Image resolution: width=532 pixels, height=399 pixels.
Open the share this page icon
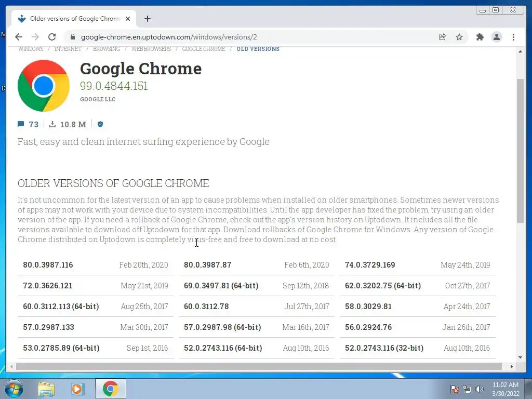[x=442, y=37]
